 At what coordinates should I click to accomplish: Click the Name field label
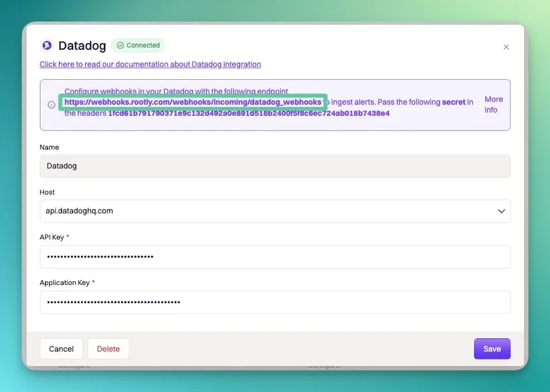(x=49, y=148)
